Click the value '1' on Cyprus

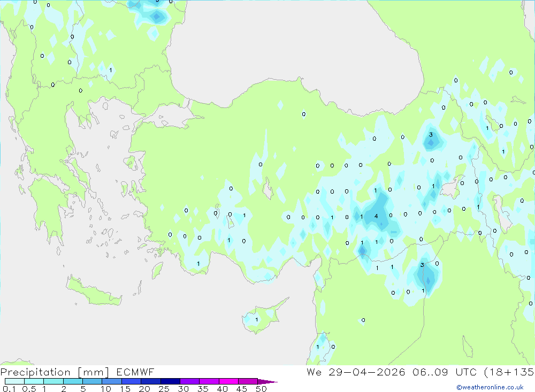[x=257, y=320]
